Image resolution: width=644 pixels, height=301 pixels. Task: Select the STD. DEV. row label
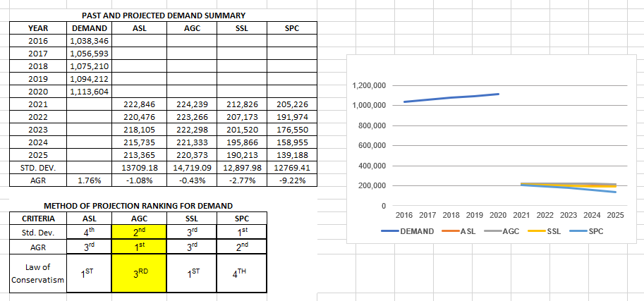tap(38, 168)
